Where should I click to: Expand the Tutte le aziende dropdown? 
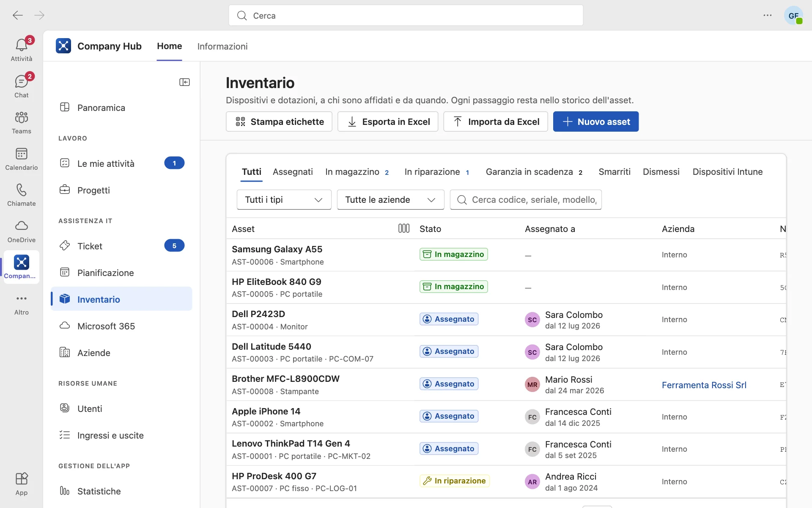390,200
